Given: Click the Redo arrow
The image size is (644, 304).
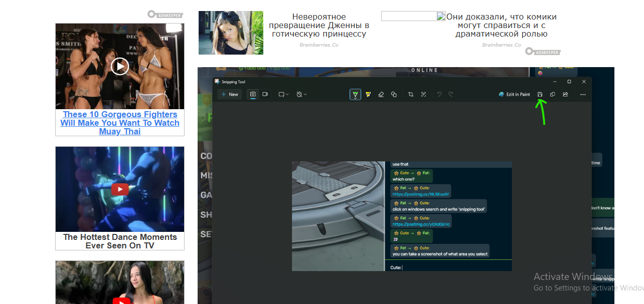Looking at the screenshot, I should (x=450, y=94).
